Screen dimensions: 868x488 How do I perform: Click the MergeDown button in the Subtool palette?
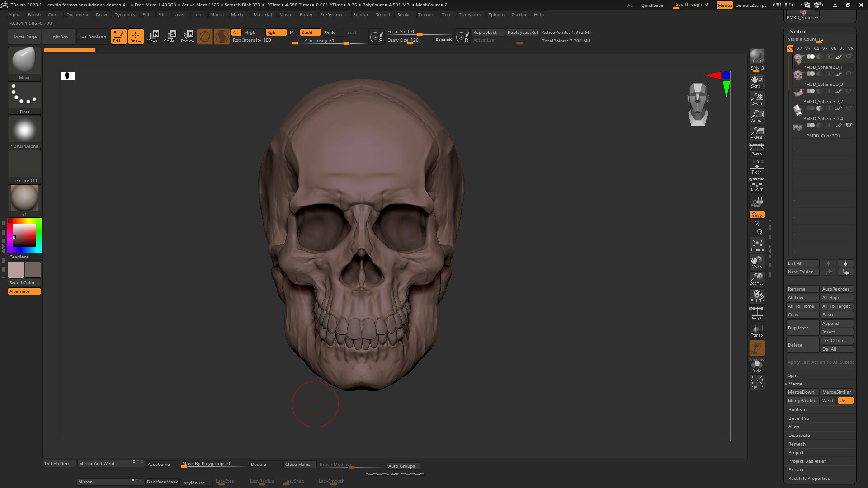tap(802, 392)
